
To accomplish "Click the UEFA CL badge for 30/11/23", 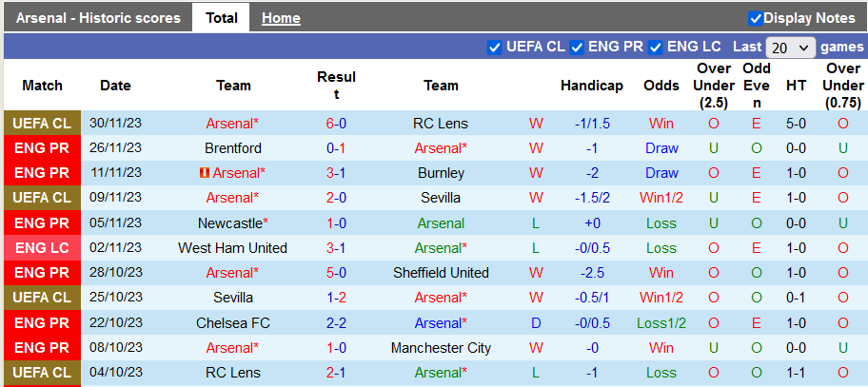I will 42,124.
